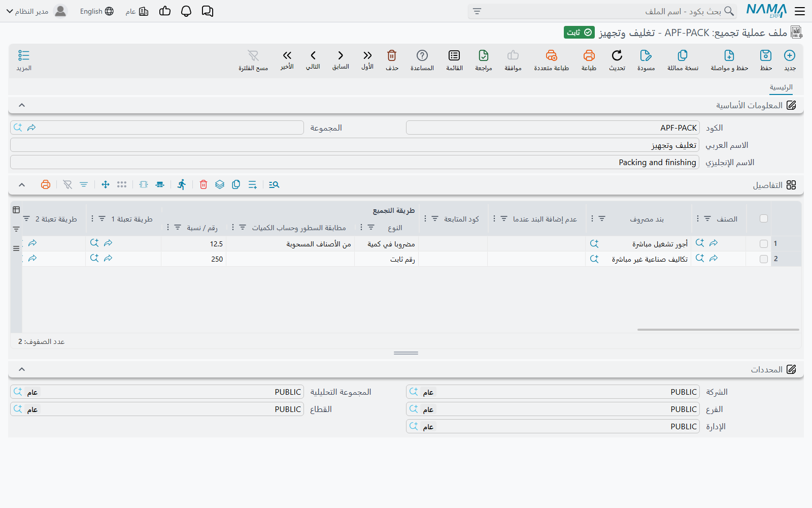812x508 pixels.
Task: Print details grid with orange printer icon
Action: (x=46, y=184)
